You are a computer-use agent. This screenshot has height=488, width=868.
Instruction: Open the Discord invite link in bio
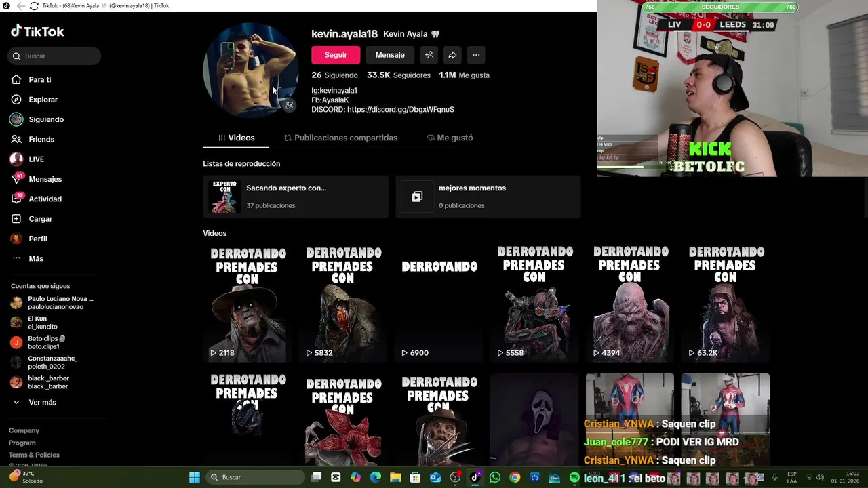tap(401, 109)
